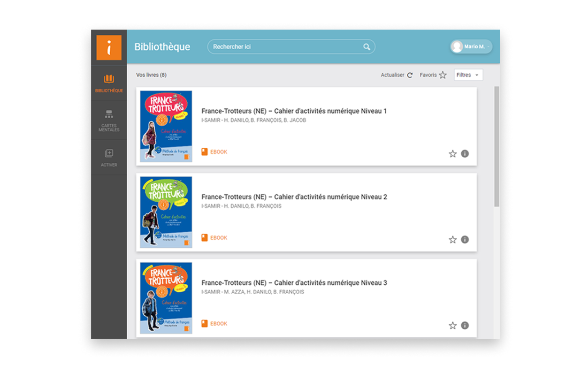Open info for Niveau 3 book
The height and width of the screenshot is (380, 588).
tap(465, 325)
